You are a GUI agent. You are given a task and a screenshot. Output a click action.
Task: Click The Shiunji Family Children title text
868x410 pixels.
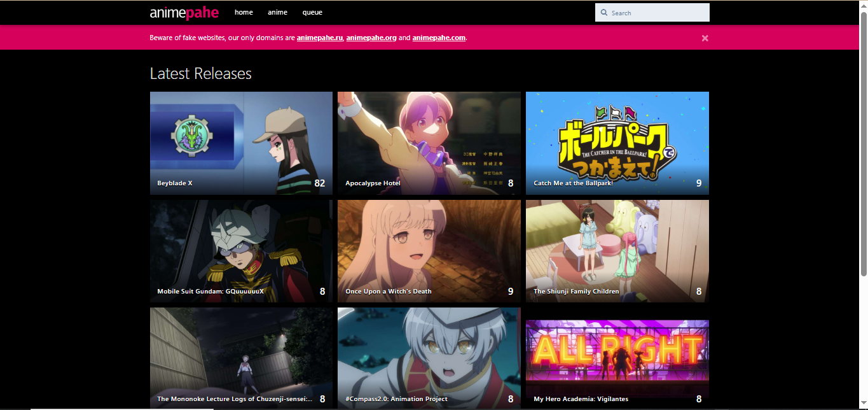tap(576, 292)
